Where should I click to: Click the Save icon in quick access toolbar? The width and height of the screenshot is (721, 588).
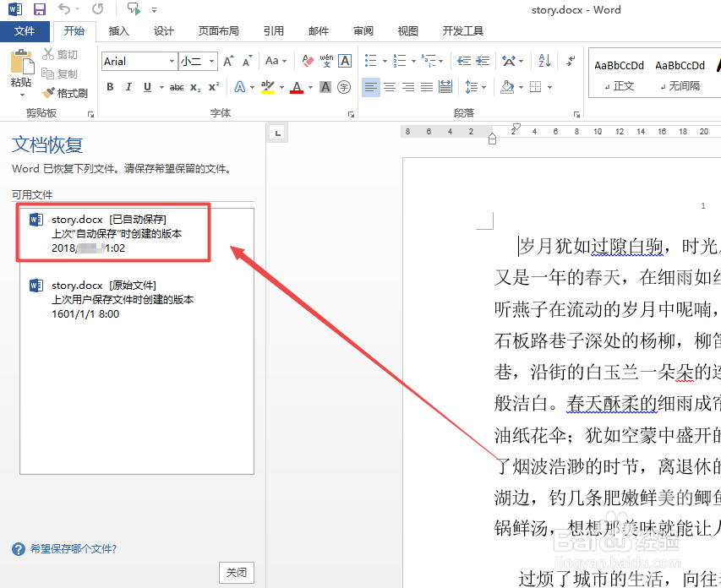40,9
